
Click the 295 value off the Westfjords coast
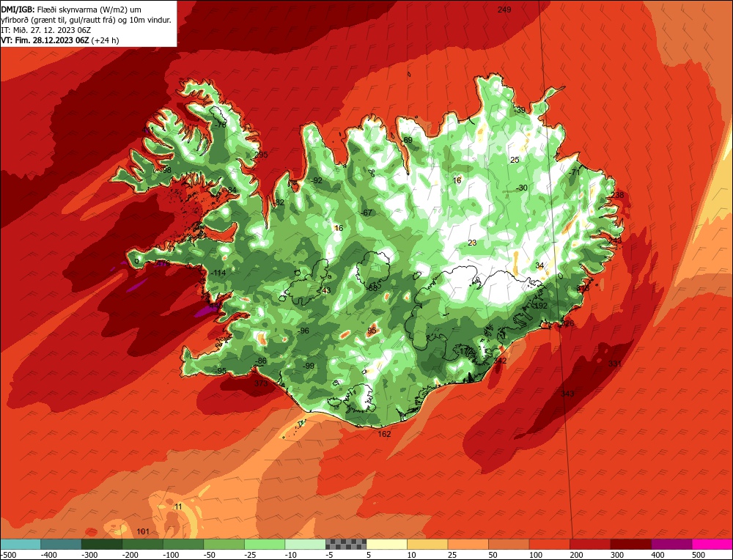tap(261, 155)
